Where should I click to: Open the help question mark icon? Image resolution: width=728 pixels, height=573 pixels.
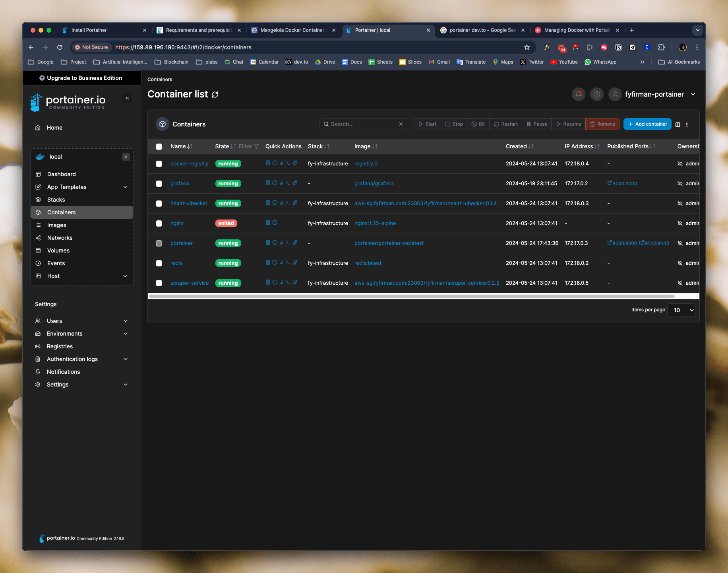[x=597, y=94]
